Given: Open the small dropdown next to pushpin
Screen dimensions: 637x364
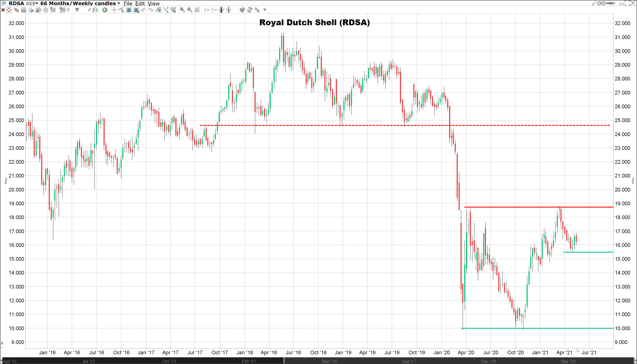Looking at the screenshot, I should click(616, 3).
